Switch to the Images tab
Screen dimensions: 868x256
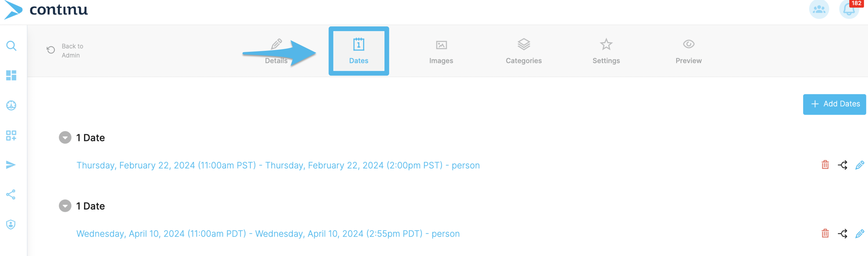tap(441, 51)
